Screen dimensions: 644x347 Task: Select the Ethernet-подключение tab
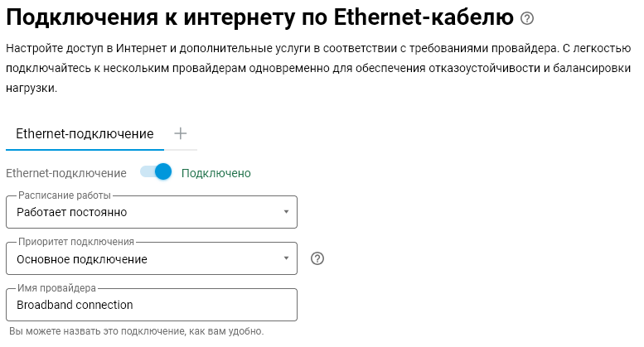pos(85,133)
